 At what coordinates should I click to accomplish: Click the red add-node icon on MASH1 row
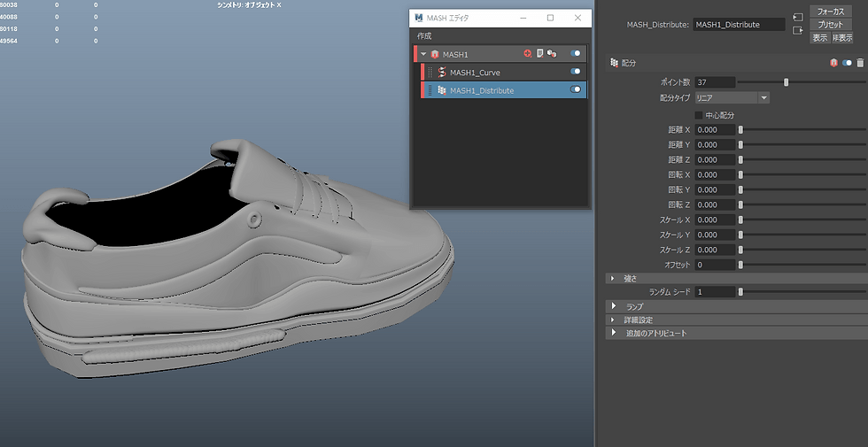pos(528,54)
